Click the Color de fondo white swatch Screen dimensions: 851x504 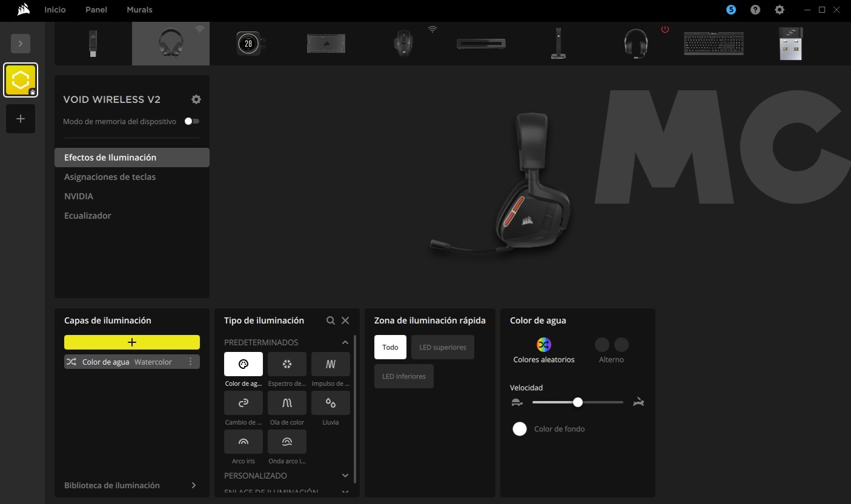pyautogui.click(x=519, y=429)
